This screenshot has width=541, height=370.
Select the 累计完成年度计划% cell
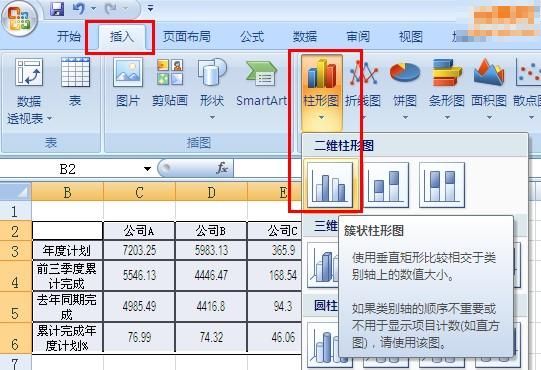coord(67,338)
